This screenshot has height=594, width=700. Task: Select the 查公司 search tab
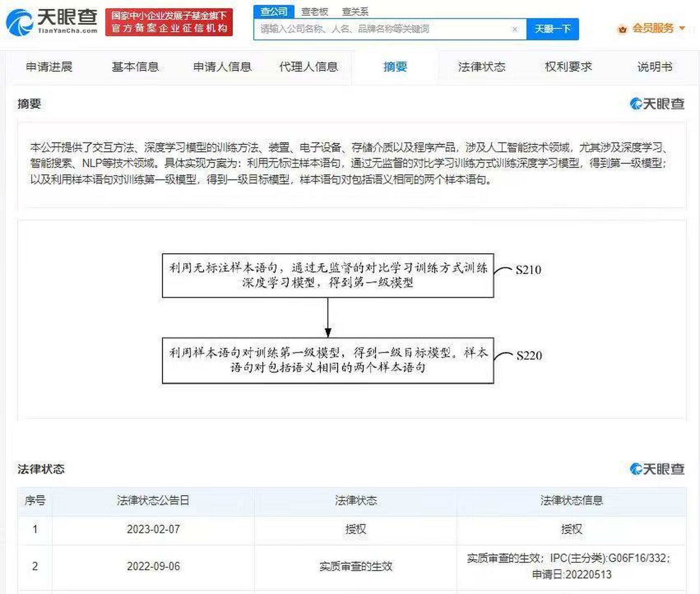coord(274,11)
